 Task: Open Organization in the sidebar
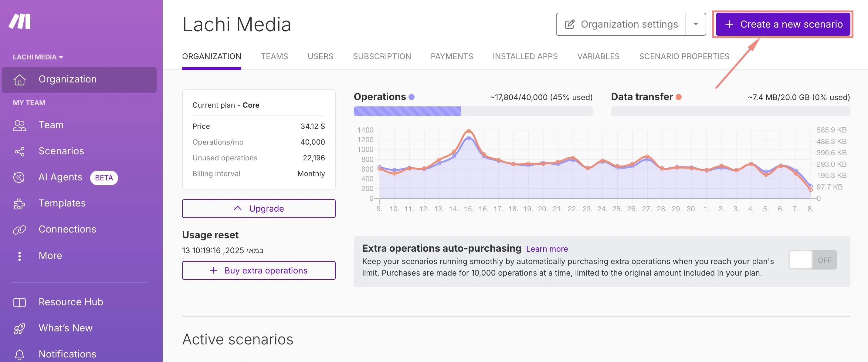(x=79, y=80)
